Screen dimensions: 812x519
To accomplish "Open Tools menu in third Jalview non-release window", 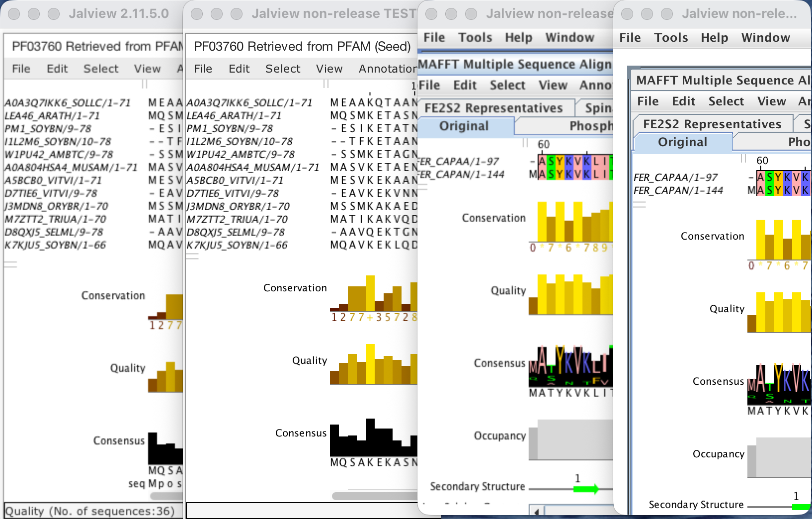I will coord(475,37).
